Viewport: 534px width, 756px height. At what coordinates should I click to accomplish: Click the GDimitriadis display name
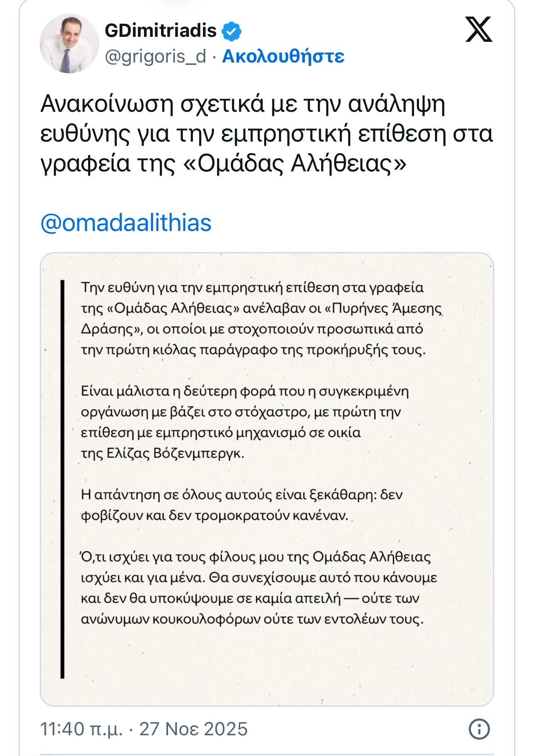point(161,31)
